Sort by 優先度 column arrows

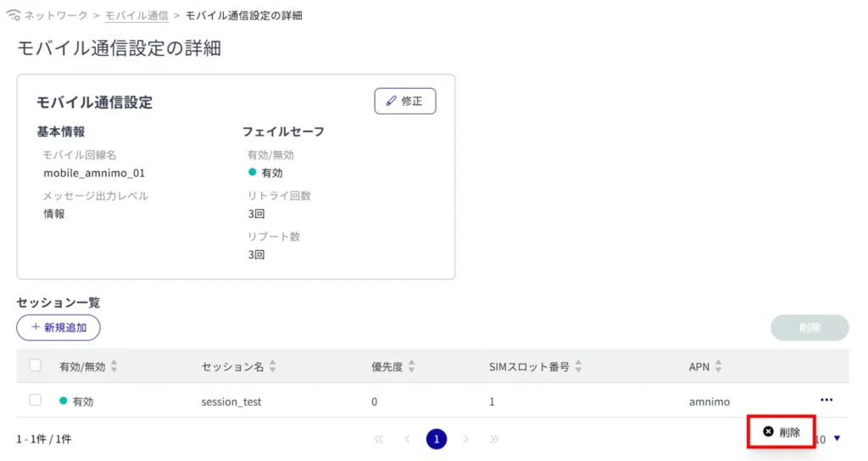click(x=412, y=367)
